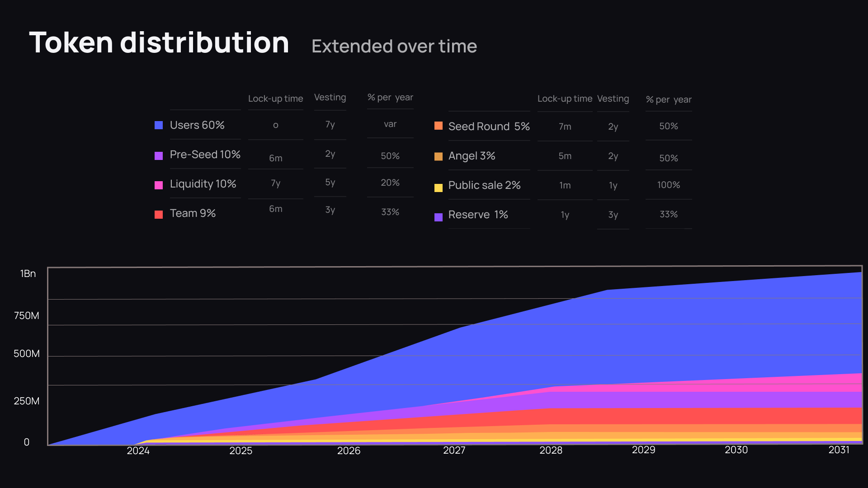Click the 500M y-axis label
This screenshot has width=868, height=488.
(27, 353)
